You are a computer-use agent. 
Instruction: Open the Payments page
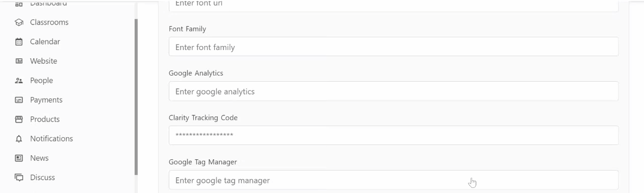pos(46,100)
